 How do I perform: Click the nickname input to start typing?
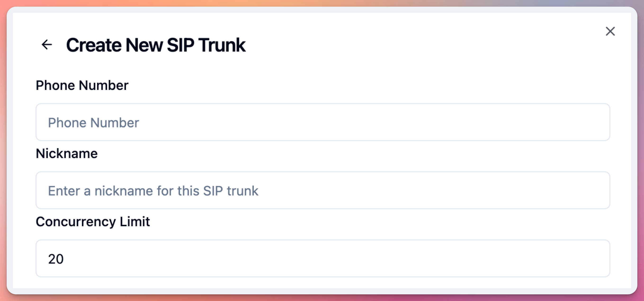click(x=322, y=190)
